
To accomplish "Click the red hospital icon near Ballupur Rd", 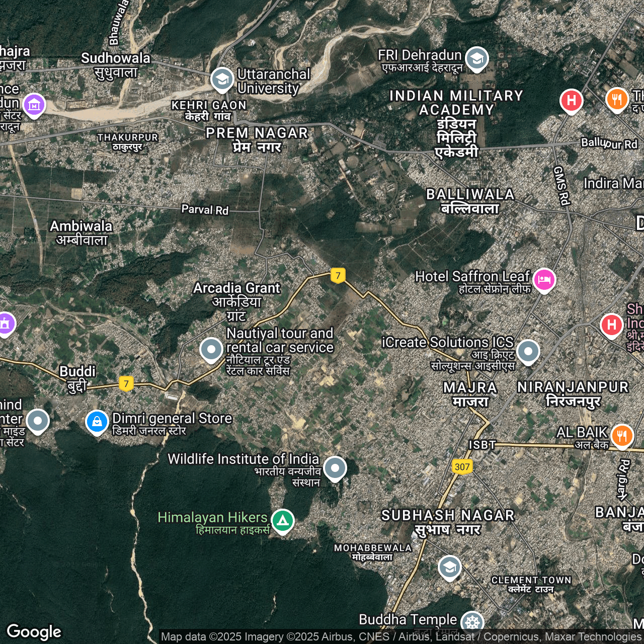I will pyautogui.click(x=571, y=100).
